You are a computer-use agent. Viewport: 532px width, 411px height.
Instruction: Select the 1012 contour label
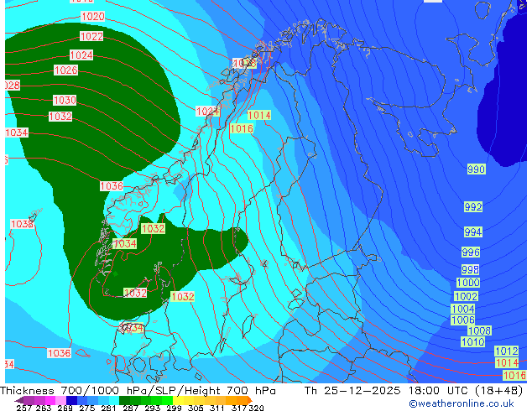tap(507, 351)
